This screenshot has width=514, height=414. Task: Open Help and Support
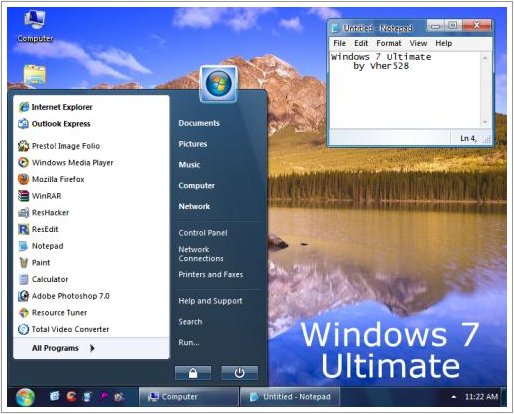pyautogui.click(x=210, y=301)
